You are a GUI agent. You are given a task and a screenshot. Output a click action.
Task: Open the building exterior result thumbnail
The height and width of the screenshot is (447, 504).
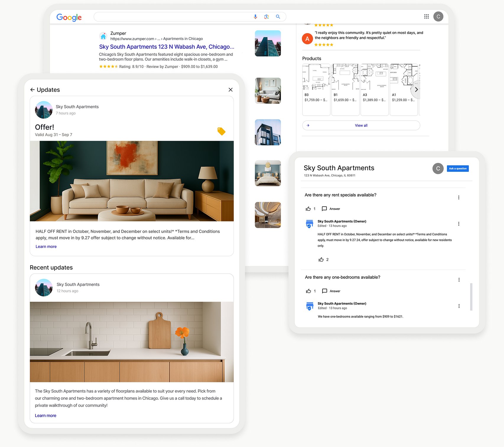[268, 43]
